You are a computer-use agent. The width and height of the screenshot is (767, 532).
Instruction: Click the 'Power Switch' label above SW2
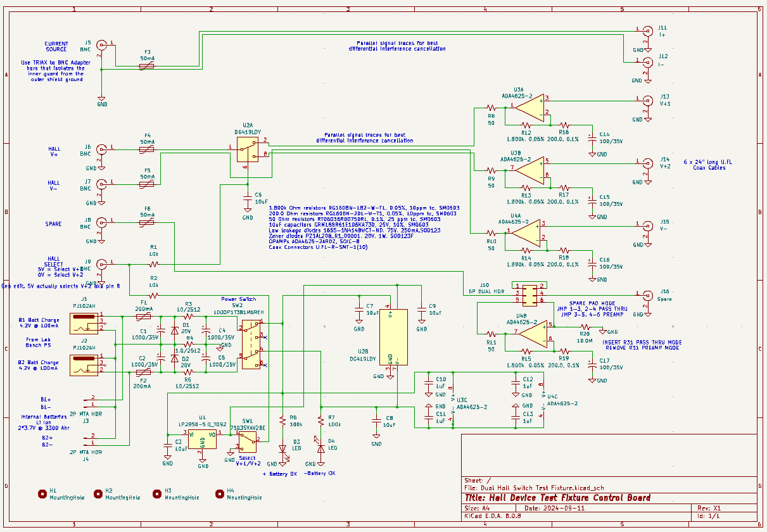(x=239, y=299)
